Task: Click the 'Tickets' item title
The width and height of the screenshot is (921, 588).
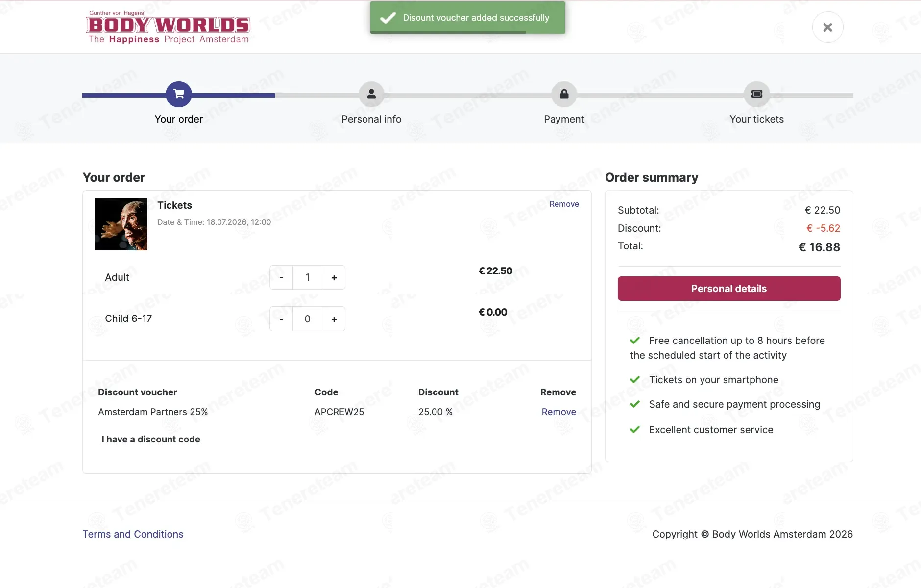Action: [x=174, y=205]
